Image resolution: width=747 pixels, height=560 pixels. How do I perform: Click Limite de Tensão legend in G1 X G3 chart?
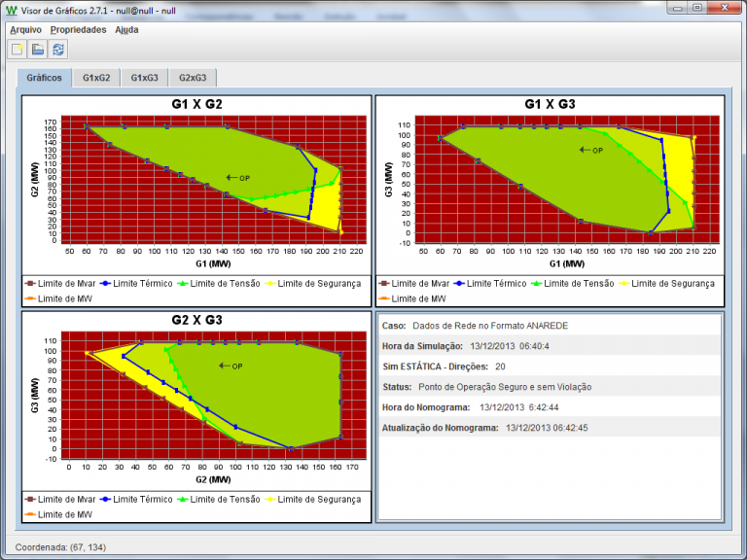[580, 283]
